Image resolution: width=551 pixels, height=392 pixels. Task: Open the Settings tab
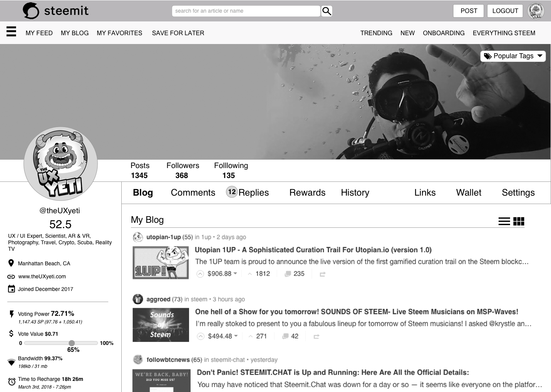click(518, 193)
